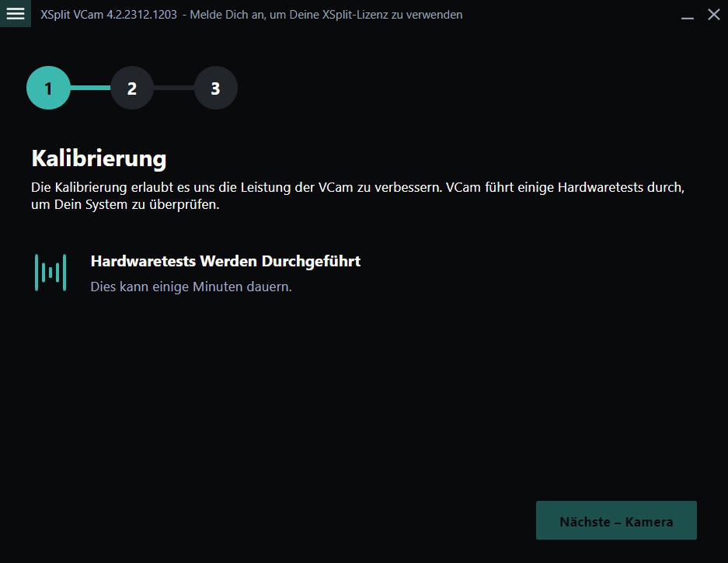Click the calibration description's first line

point(357,188)
